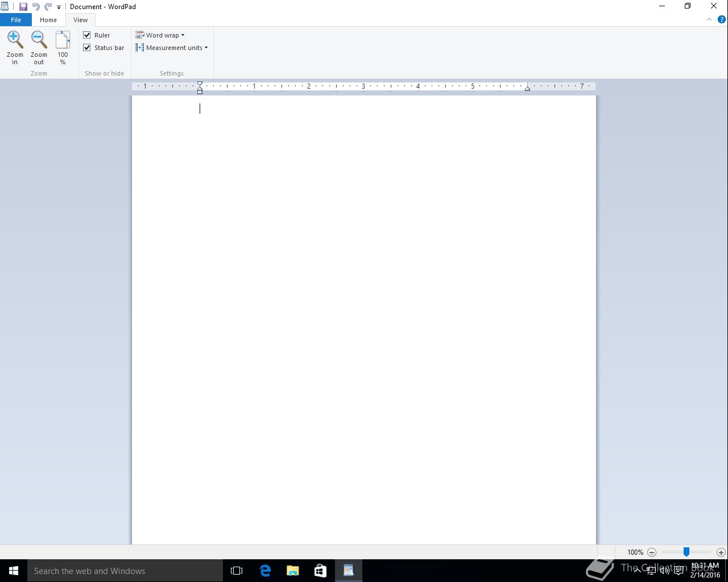Viewport: 728px width, 582px height.
Task: Launch Microsoft Edge from the taskbar
Action: tap(265, 571)
